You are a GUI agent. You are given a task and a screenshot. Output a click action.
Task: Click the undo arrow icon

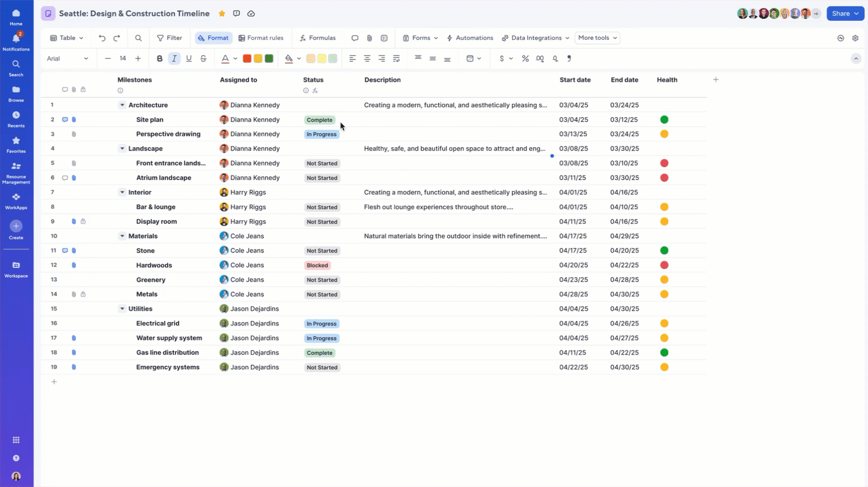point(101,38)
